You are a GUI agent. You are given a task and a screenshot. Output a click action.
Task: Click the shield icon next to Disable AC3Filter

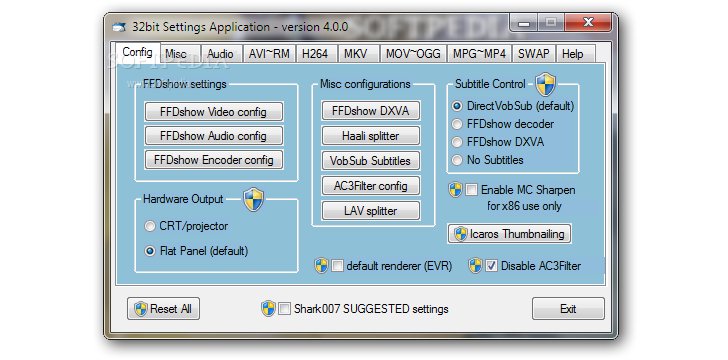[x=475, y=266]
